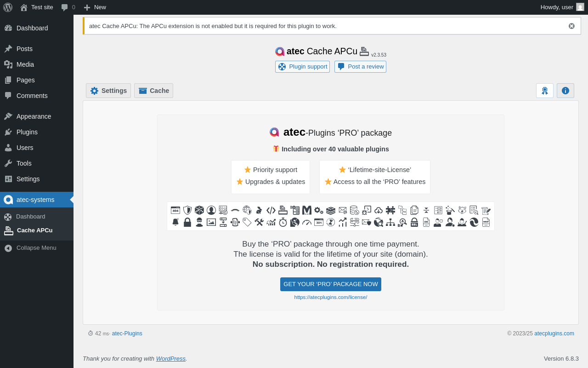Select the price tag plugin icon

pos(247,222)
